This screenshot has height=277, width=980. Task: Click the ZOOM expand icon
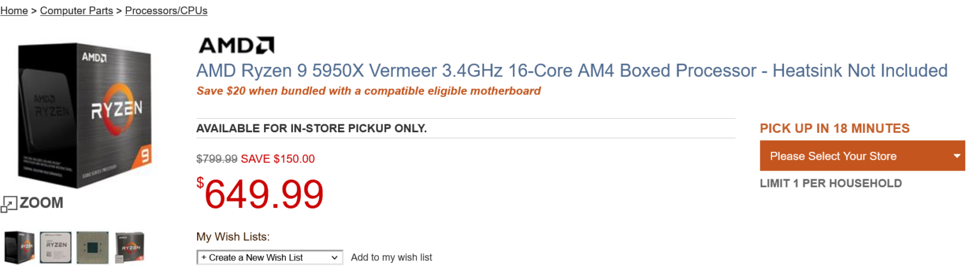[8, 204]
